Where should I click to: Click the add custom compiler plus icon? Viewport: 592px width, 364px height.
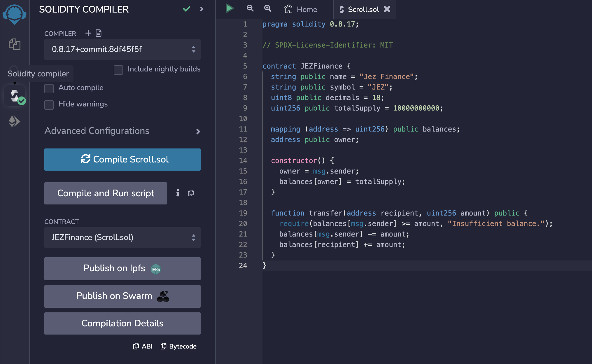coord(88,33)
